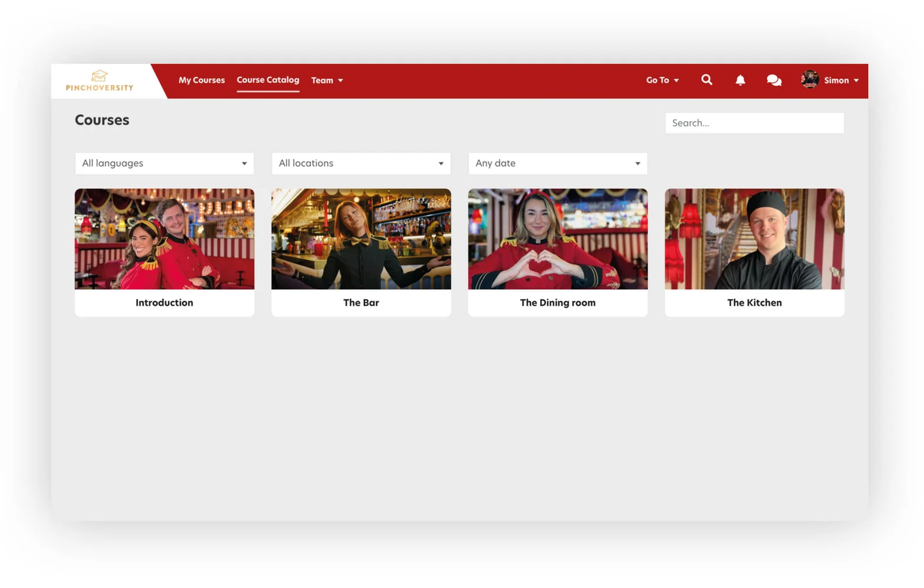Click the Introduction course title
This screenshot has width=924, height=588.
(165, 303)
